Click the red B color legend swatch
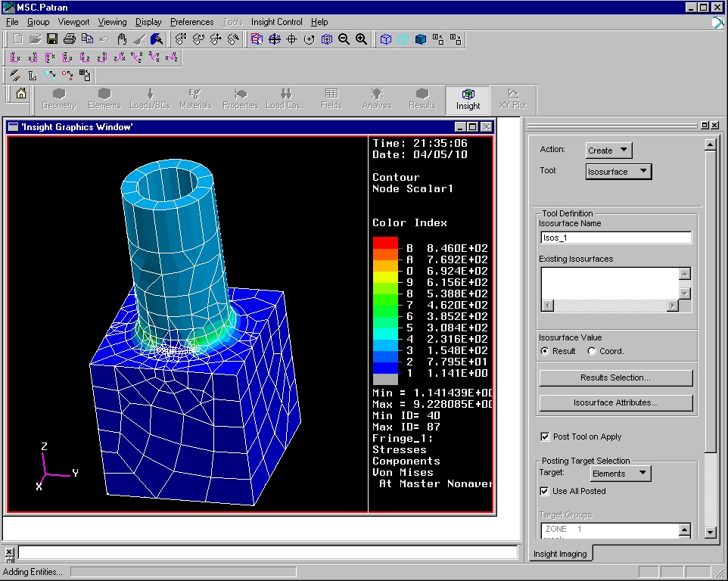This screenshot has height=581, width=728. tap(385, 243)
